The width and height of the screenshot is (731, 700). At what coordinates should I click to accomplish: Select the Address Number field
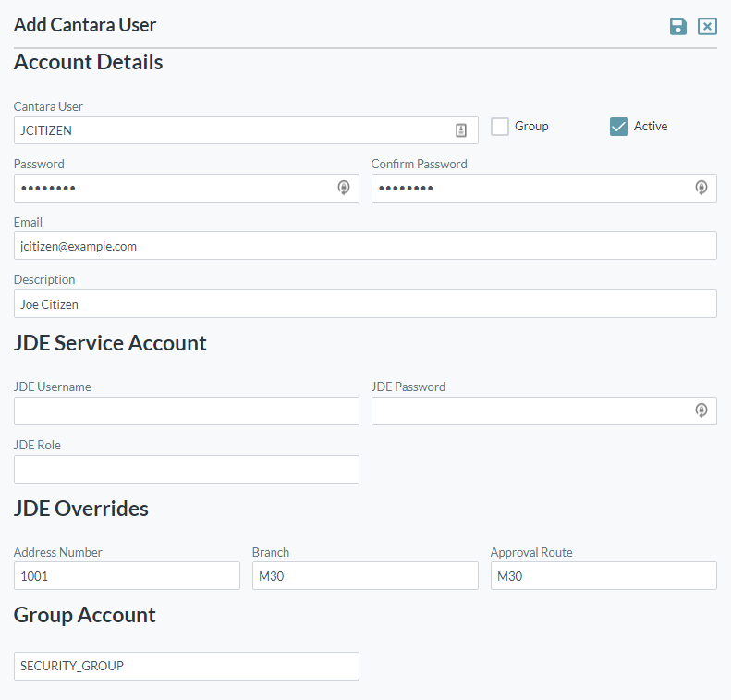click(127, 576)
